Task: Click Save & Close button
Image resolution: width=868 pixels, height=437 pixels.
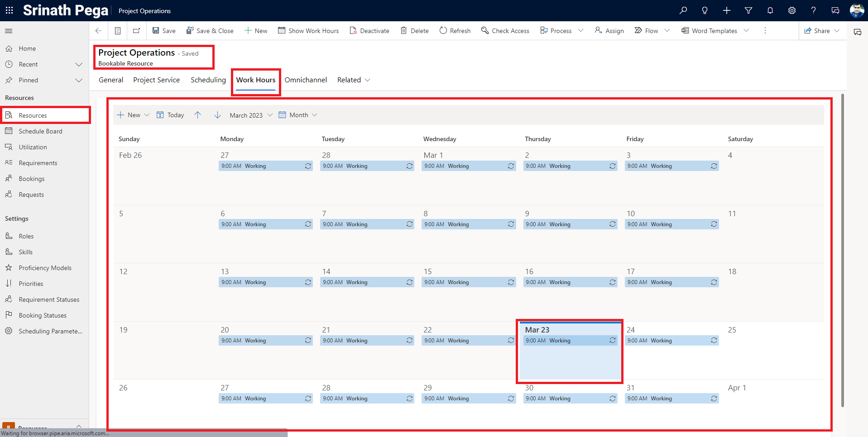Action: (210, 31)
